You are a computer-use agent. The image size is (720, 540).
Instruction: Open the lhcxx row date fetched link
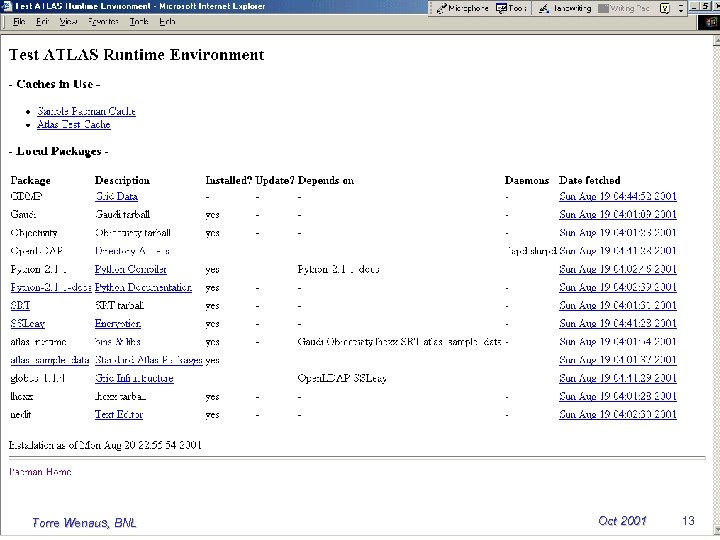[618, 396]
